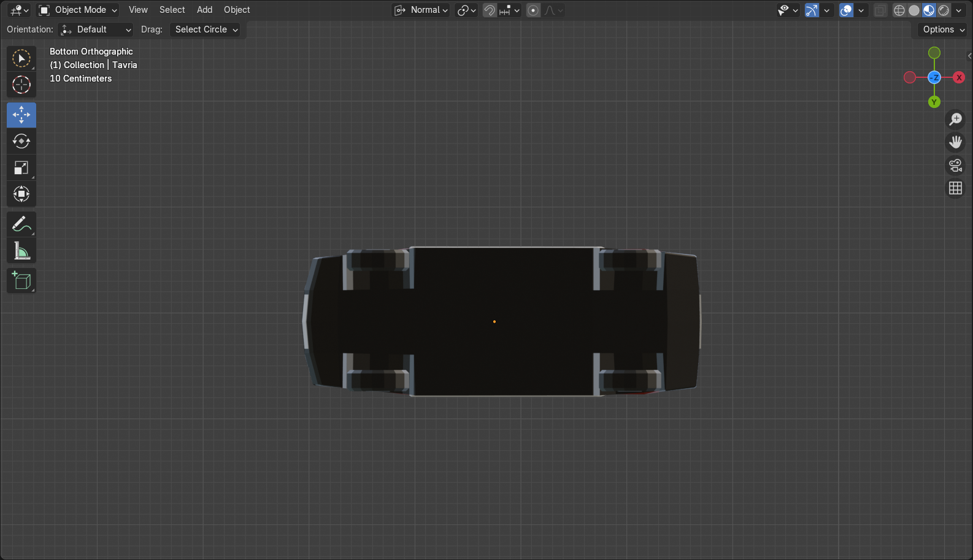Expand the sidebar with small arrow
973x560 pixels.
(x=969, y=56)
